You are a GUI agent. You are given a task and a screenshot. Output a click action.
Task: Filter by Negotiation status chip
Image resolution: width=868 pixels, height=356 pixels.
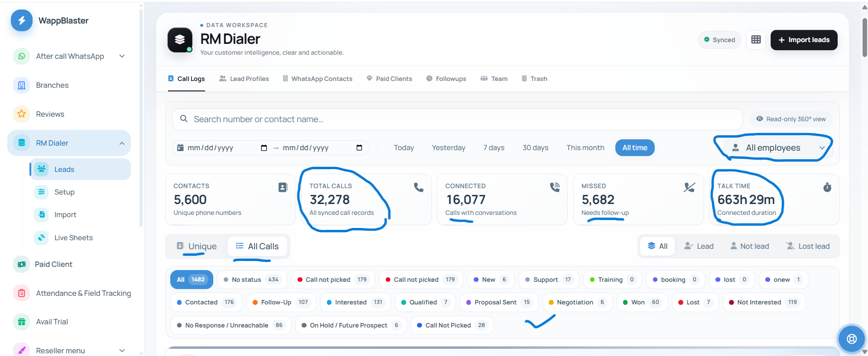click(x=577, y=302)
